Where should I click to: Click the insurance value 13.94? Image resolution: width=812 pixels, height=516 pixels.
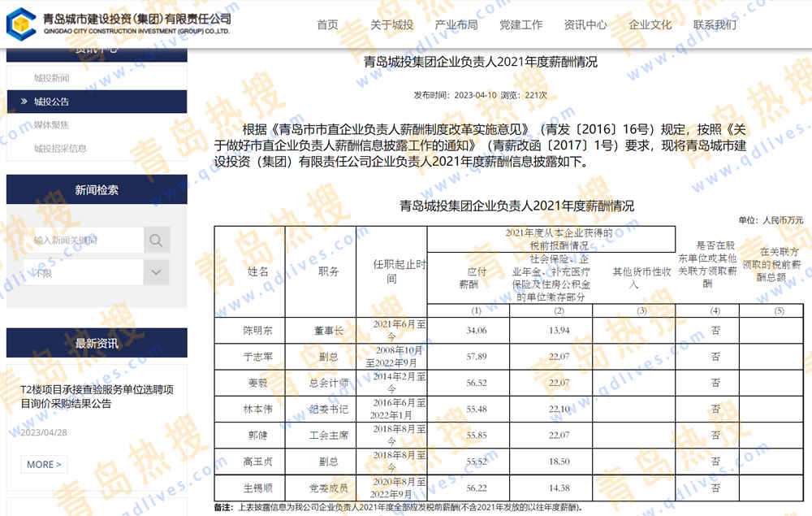(x=559, y=331)
